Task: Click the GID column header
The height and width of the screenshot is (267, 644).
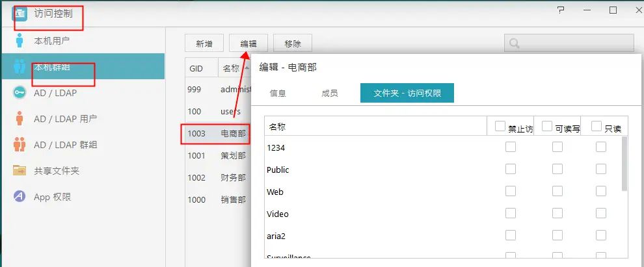Action: point(202,68)
